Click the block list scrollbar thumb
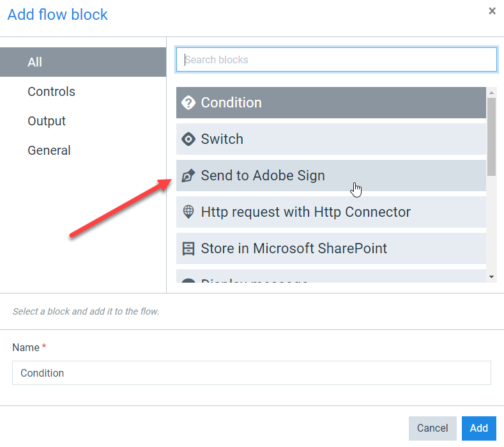The image size is (504, 447). [x=491, y=137]
